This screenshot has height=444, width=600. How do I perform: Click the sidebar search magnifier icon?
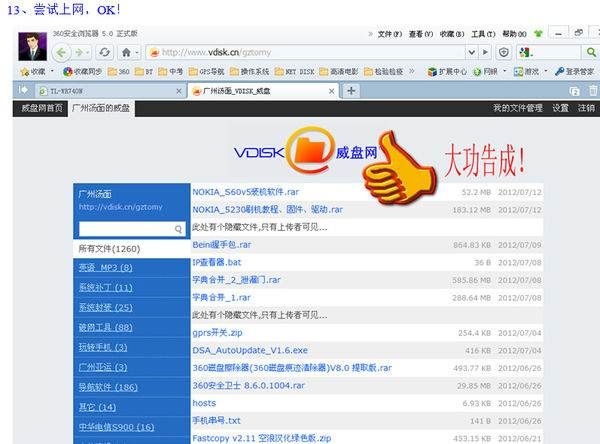[x=178, y=229]
